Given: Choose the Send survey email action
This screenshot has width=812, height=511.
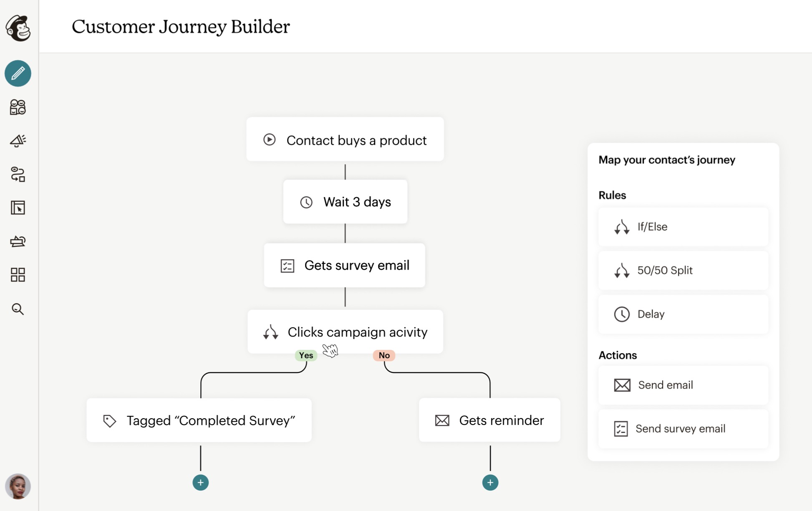Looking at the screenshot, I should pos(683,429).
